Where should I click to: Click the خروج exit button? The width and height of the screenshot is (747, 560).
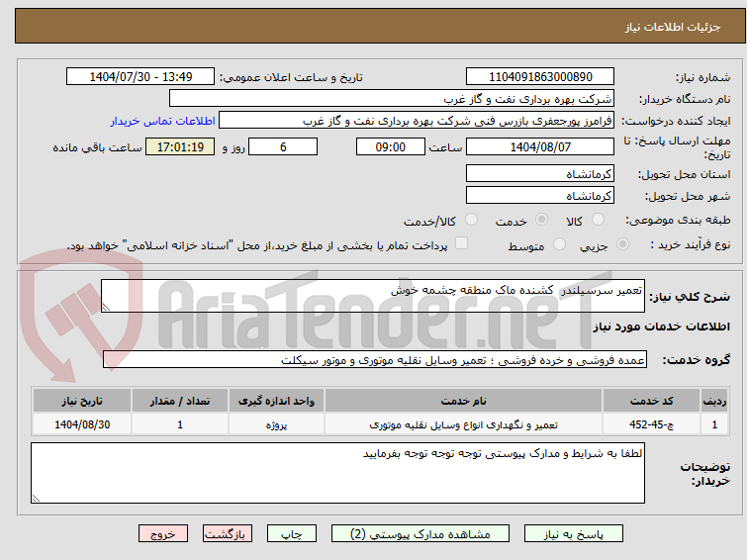(x=163, y=534)
